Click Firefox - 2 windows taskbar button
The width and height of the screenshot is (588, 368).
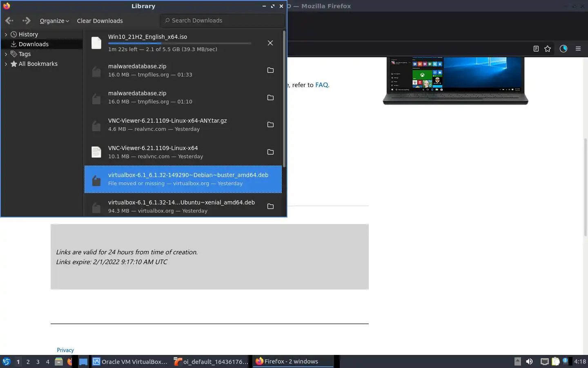click(293, 361)
